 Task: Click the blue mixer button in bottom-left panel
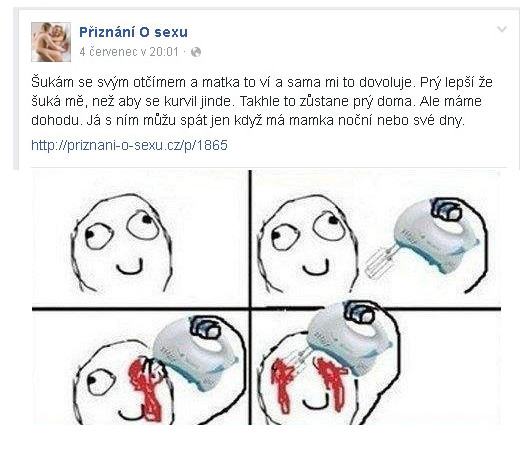click(206, 327)
